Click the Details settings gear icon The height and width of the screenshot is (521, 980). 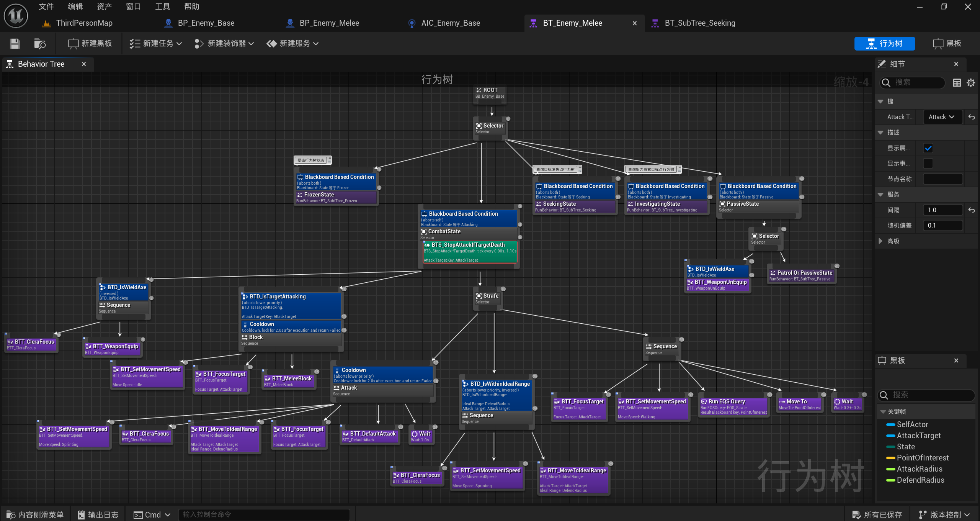(x=970, y=83)
